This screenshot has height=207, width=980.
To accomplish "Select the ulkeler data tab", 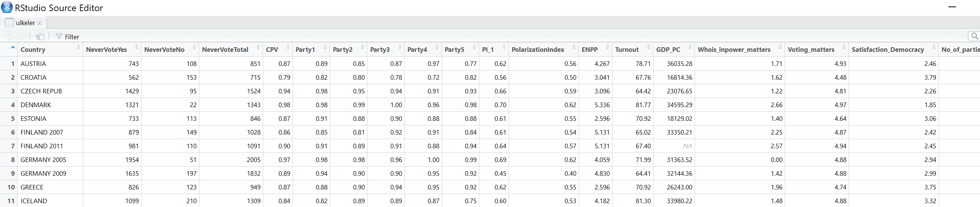I will coord(25,23).
